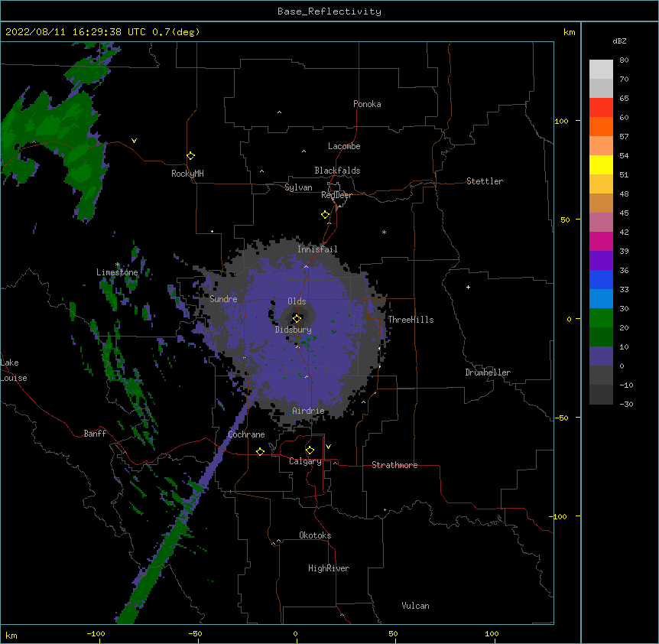The width and height of the screenshot is (659, 644).
Task: Click the yellow diamond marker below RedDeer
Action: [325, 215]
